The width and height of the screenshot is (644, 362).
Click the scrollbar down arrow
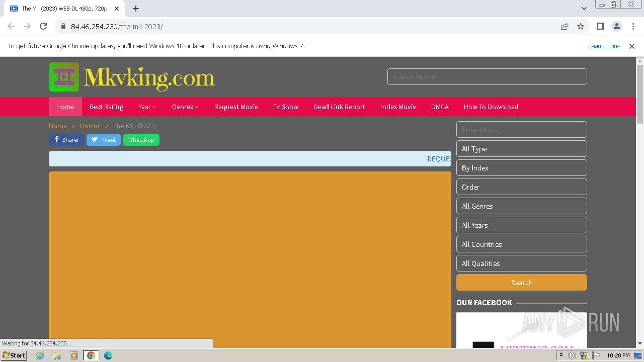click(640, 344)
